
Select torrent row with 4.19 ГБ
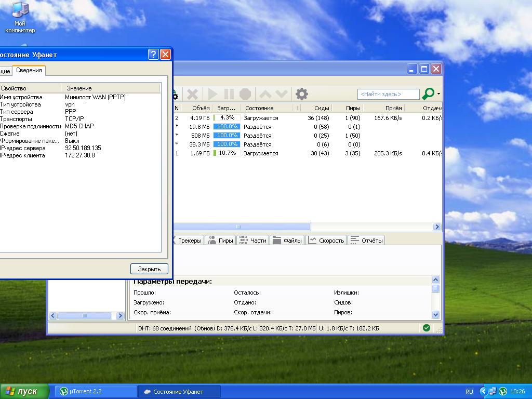[x=308, y=118]
